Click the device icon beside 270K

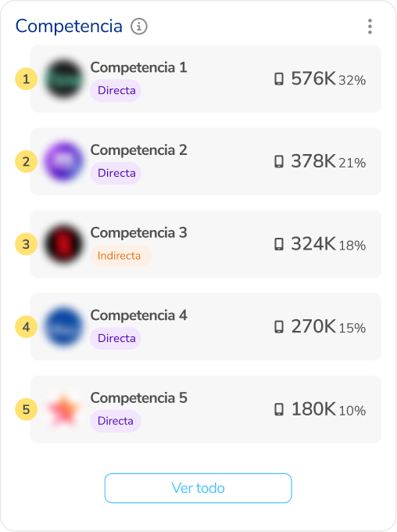[x=279, y=327]
